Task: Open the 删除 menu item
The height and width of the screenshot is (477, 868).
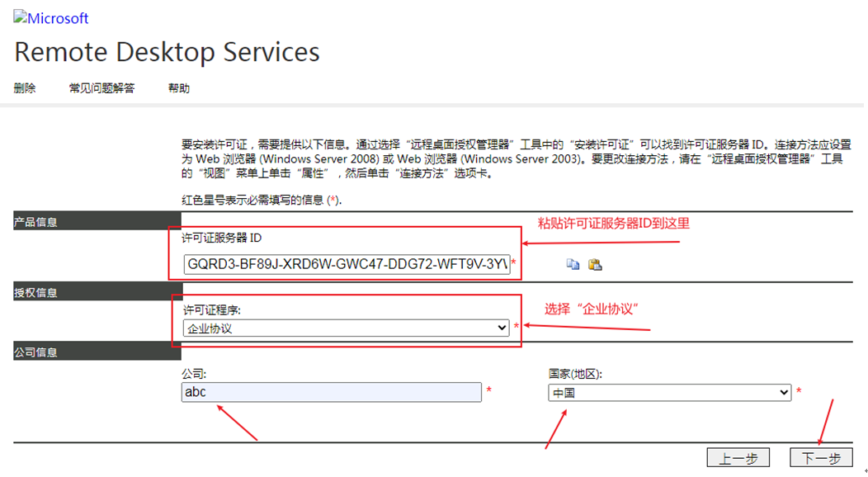Action: tap(25, 88)
